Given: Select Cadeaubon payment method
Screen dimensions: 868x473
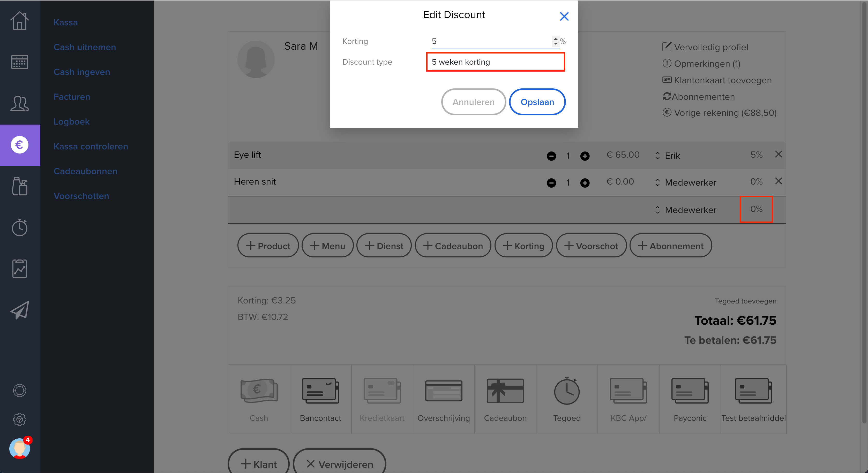Looking at the screenshot, I should pyautogui.click(x=505, y=399).
